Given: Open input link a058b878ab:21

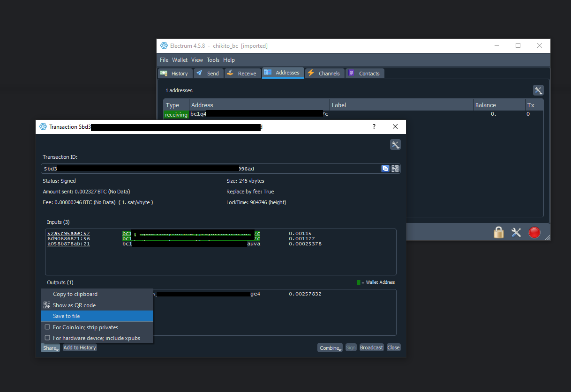Looking at the screenshot, I should click(x=68, y=244).
